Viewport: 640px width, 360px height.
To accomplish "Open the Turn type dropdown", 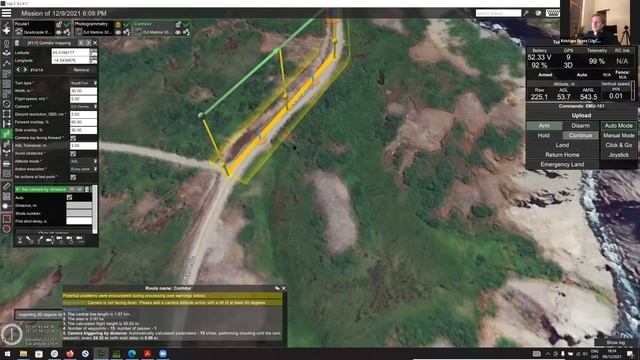I will [x=83, y=83].
